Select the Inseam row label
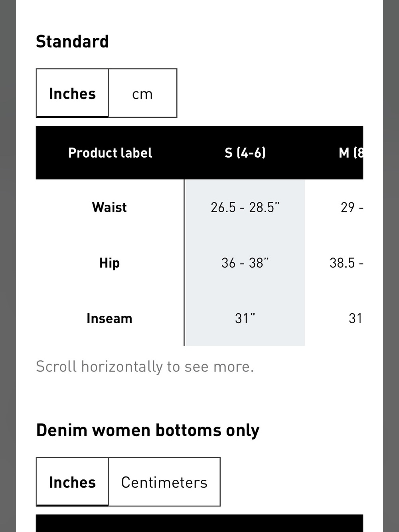The width and height of the screenshot is (399, 532). tap(109, 318)
